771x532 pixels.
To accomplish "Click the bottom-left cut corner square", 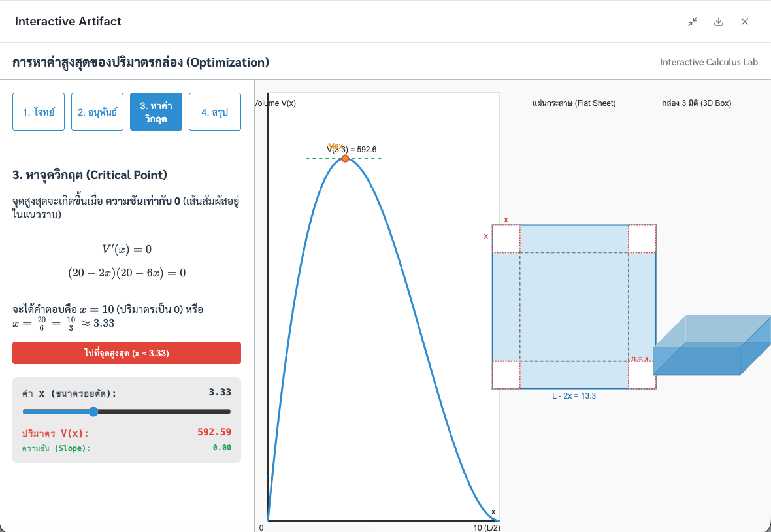I will [506, 375].
